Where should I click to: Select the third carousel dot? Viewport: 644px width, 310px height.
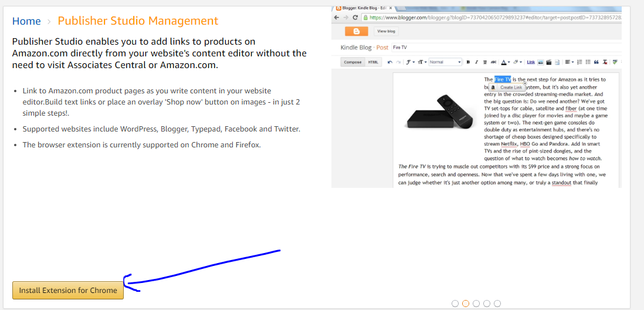pyautogui.click(x=476, y=304)
